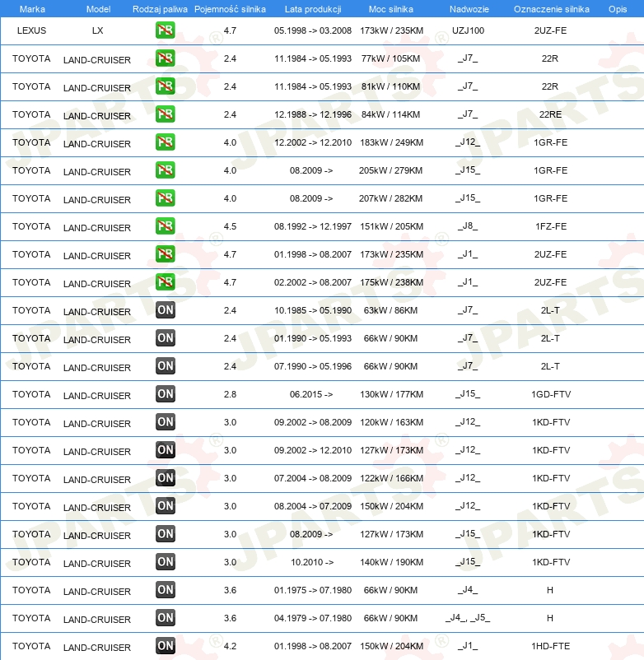The width and height of the screenshot is (644, 660).
Task: Click the 06.2015 -> production date cell
Action: tap(311, 394)
